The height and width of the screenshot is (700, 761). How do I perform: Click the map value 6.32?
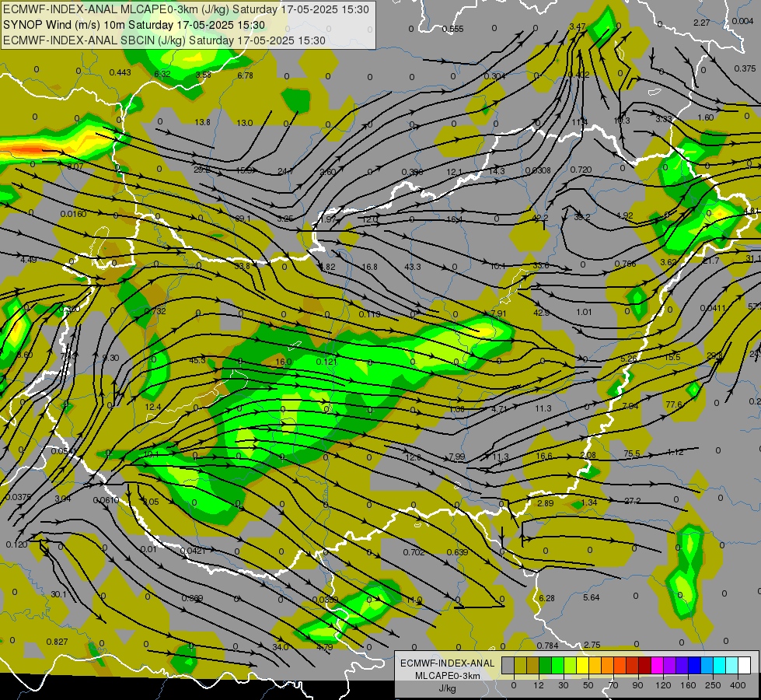tap(162, 74)
